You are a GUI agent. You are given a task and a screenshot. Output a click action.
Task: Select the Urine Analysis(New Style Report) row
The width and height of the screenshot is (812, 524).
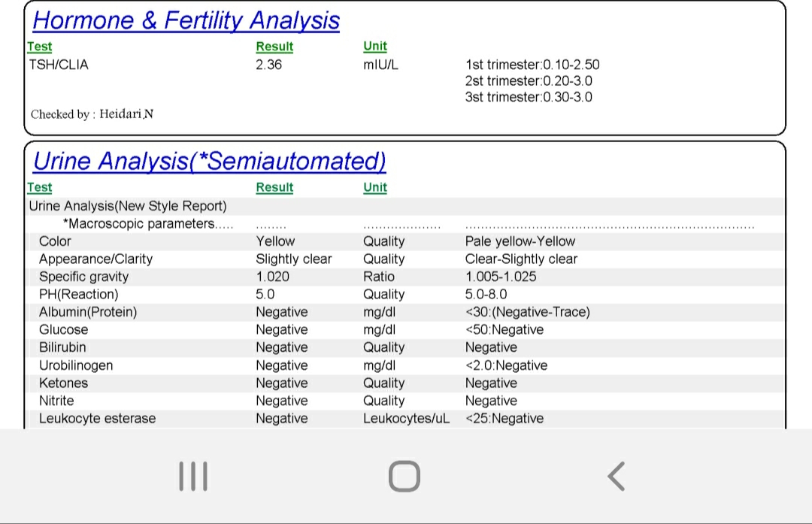coord(128,206)
